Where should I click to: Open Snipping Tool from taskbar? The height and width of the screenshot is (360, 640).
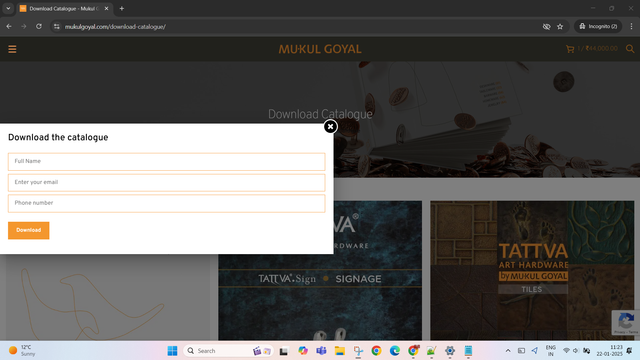coord(358,351)
